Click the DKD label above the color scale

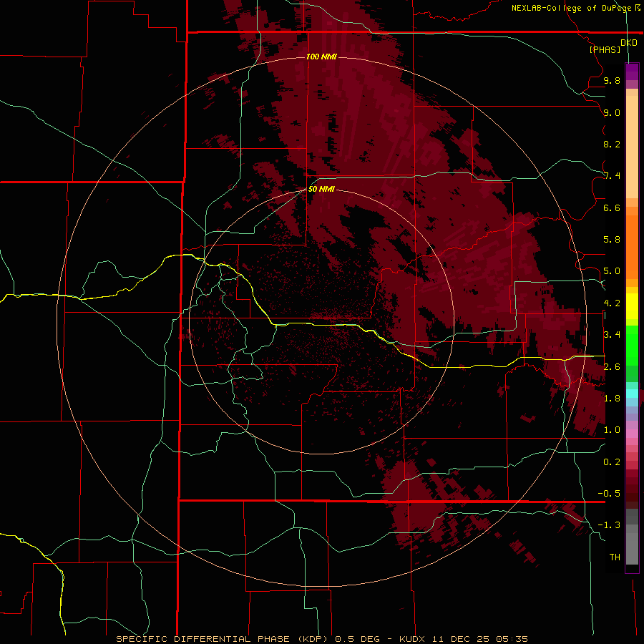[629, 42]
